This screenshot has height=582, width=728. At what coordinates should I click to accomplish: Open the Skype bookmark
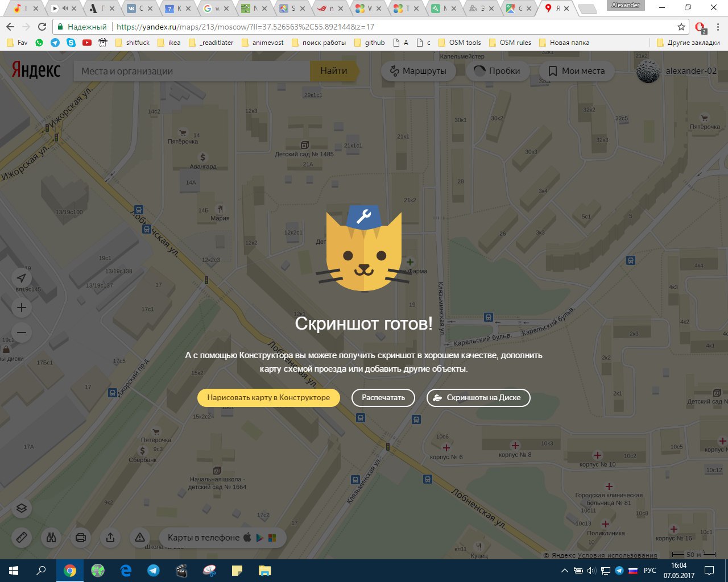pos(71,43)
